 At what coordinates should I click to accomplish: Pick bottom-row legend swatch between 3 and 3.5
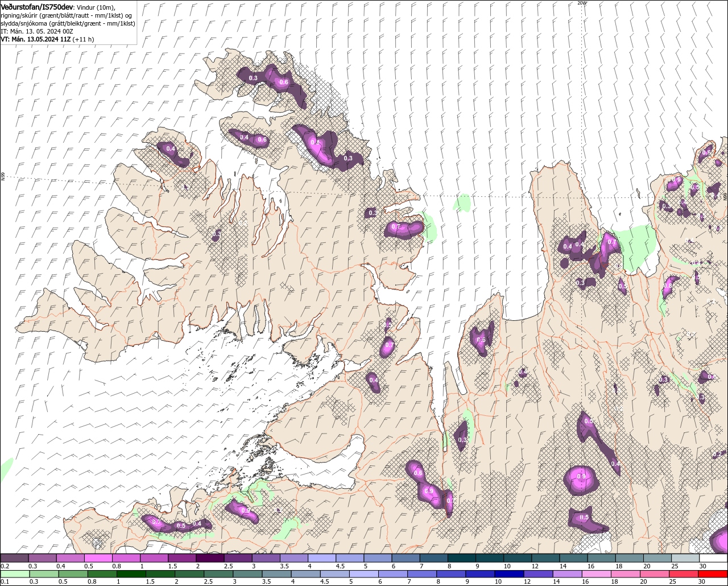[249, 573]
